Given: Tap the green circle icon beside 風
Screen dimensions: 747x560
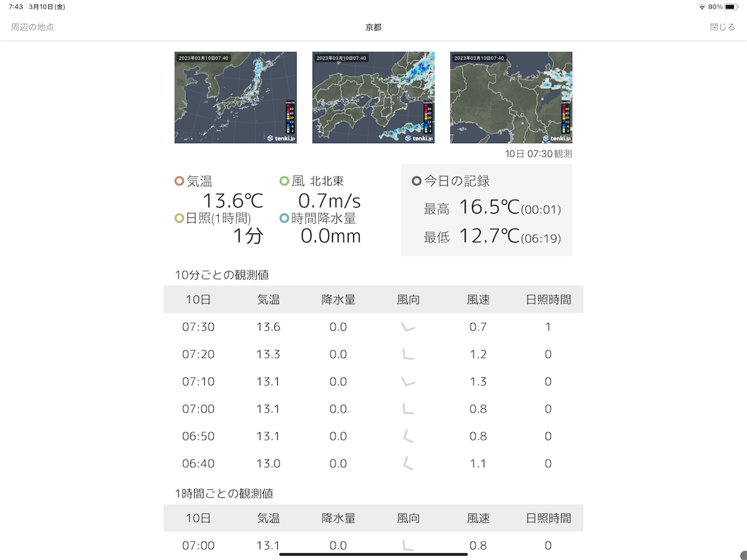Looking at the screenshot, I should coord(284,181).
